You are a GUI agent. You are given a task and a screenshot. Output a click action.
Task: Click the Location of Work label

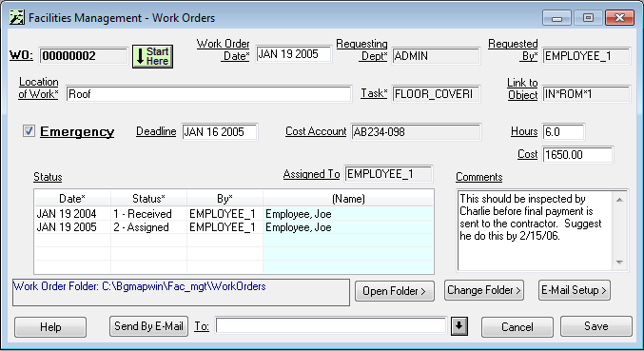click(x=39, y=88)
